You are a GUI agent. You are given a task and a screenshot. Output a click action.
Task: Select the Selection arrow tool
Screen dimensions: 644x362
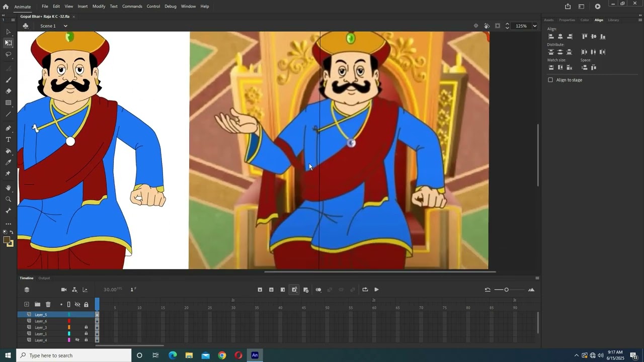9,32
